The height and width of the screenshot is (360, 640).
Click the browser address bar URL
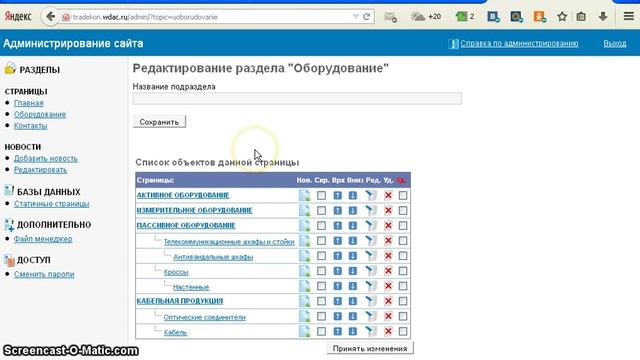[x=208, y=17]
